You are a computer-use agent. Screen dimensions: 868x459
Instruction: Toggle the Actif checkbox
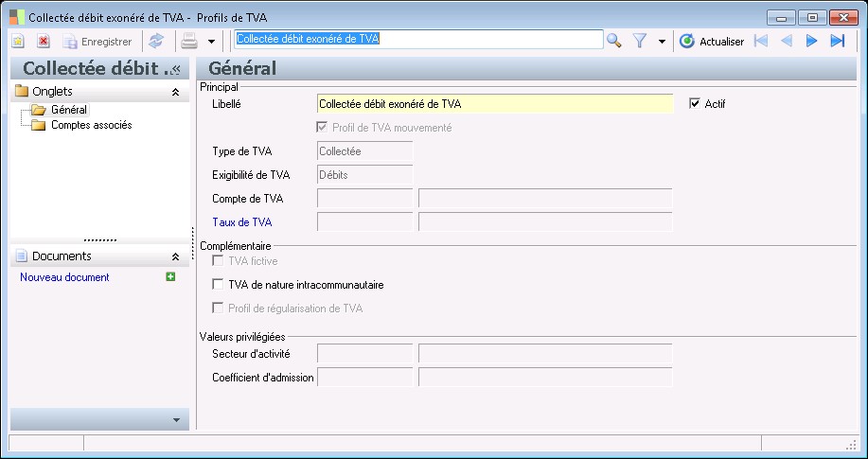click(x=694, y=103)
